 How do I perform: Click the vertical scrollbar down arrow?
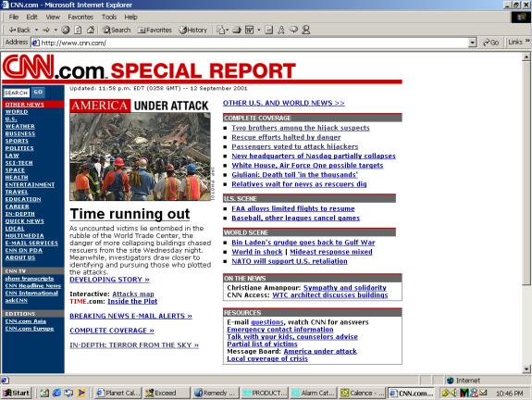[526, 369]
